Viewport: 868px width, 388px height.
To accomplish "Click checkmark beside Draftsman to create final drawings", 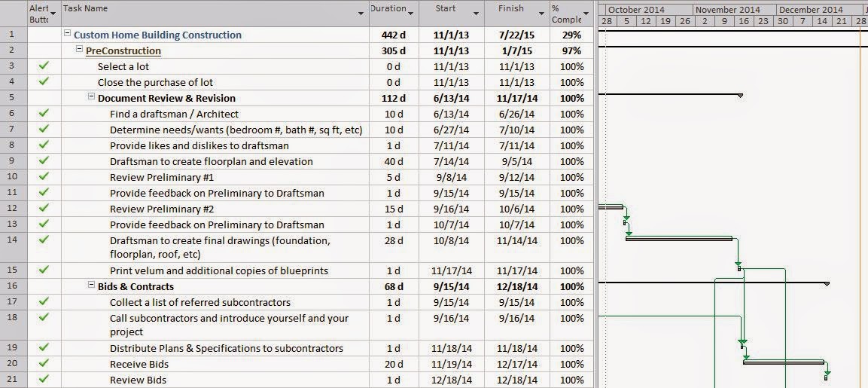I will point(44,240).
